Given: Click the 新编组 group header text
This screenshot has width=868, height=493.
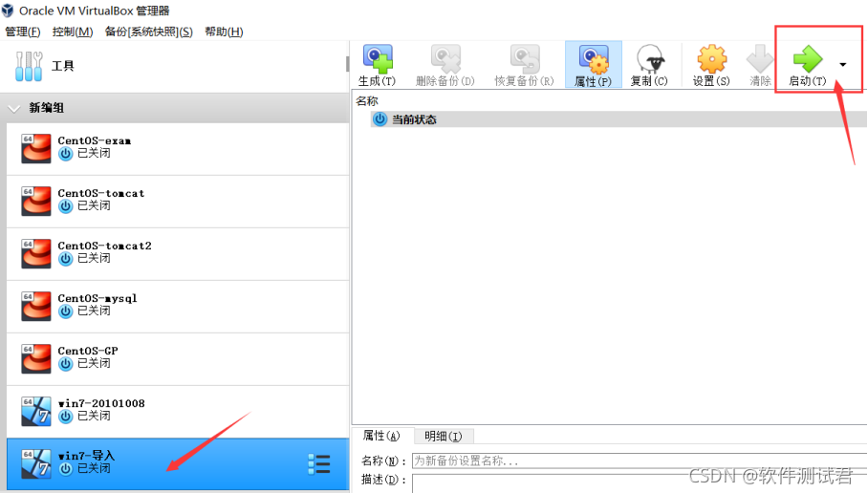Looking at the screenshot, I should click(47, 108).
